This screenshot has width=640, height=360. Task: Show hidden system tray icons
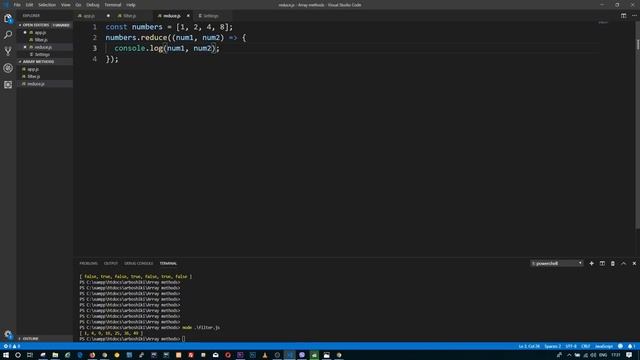click(569, 355)
